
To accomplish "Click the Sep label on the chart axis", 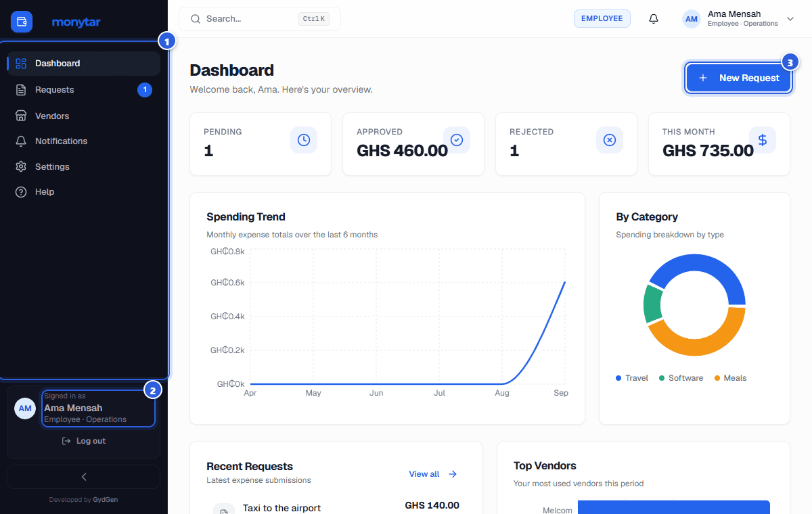I will pos(561,393).
